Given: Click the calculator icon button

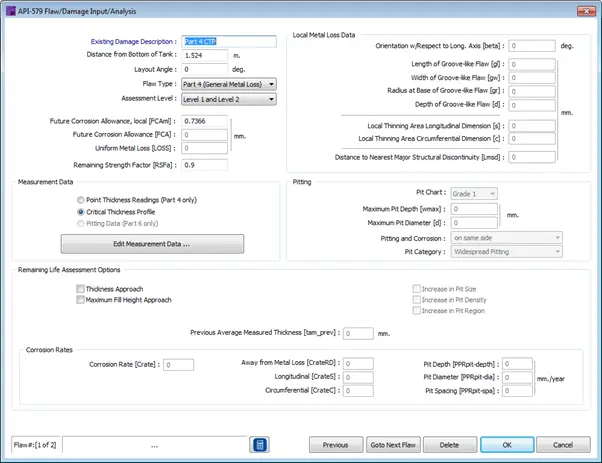Looking at the screenshot, I should click(x=259, y=445).
